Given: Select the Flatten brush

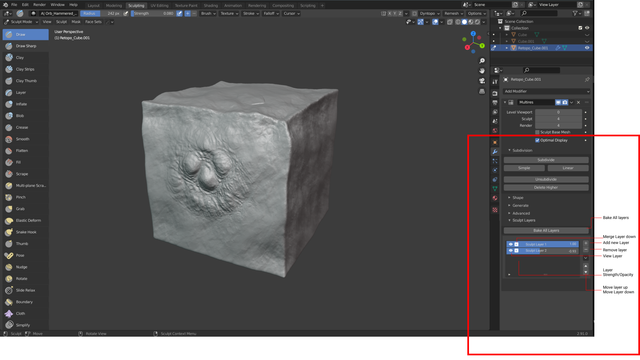Looking at the screenshot, I should pos(25,151).
